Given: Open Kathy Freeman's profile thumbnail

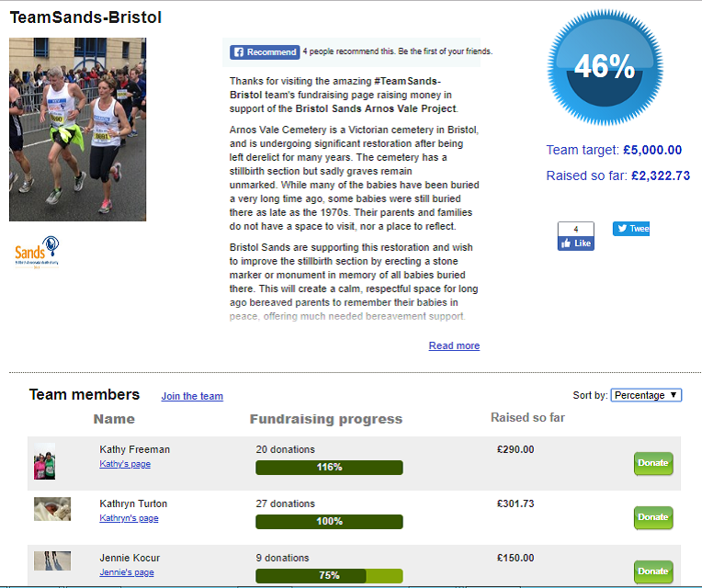Looking at the screenshot, I should click(44, 461).
